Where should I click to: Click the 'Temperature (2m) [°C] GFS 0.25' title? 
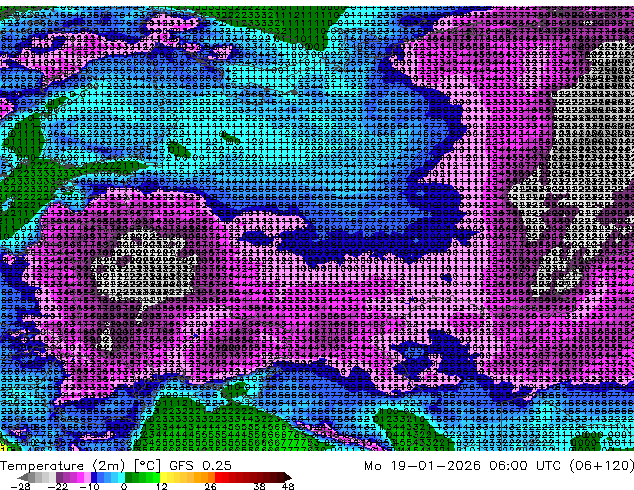pos(116,466)
